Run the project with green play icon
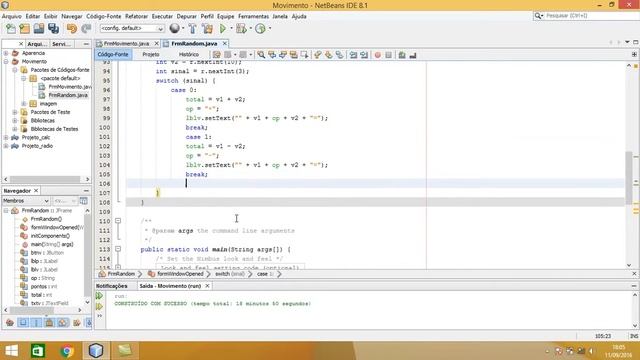This screenshot has width=640, height=360. pyautogui.click(x=223, y=29)
